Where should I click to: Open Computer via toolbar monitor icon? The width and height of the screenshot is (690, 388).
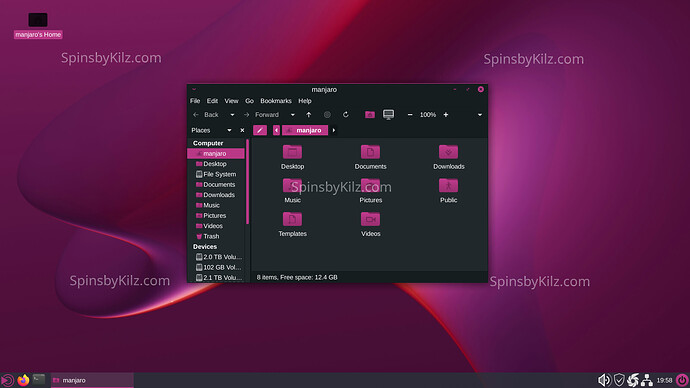tap(388, 115)
